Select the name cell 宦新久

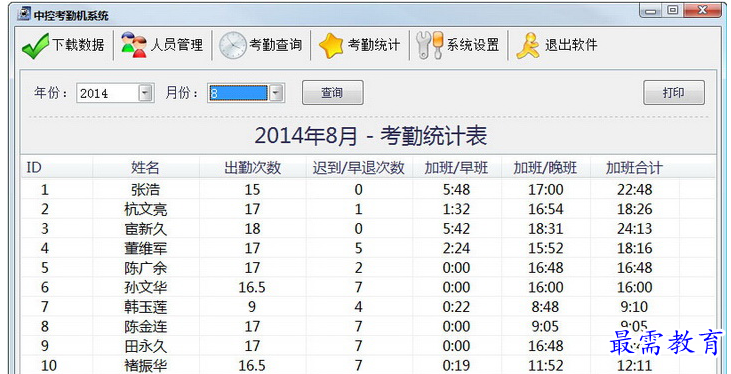pos(145,229)
